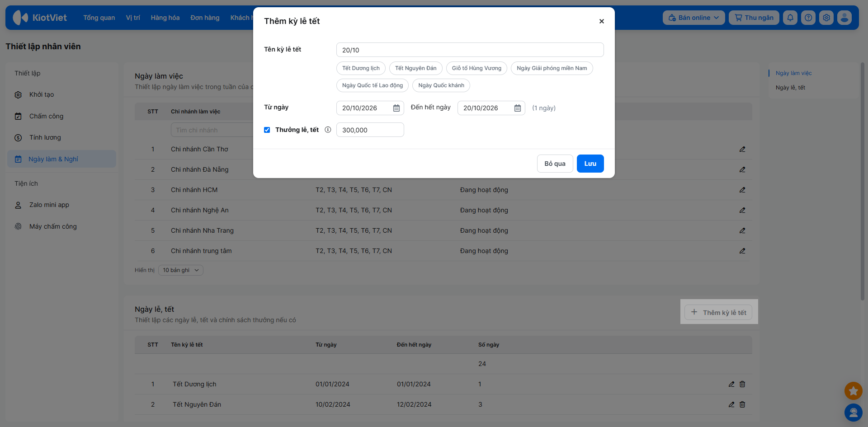Screen dimensions: 868x427
Task: Focus the bonus amount field showing 300,000
Action: point(370,130)
